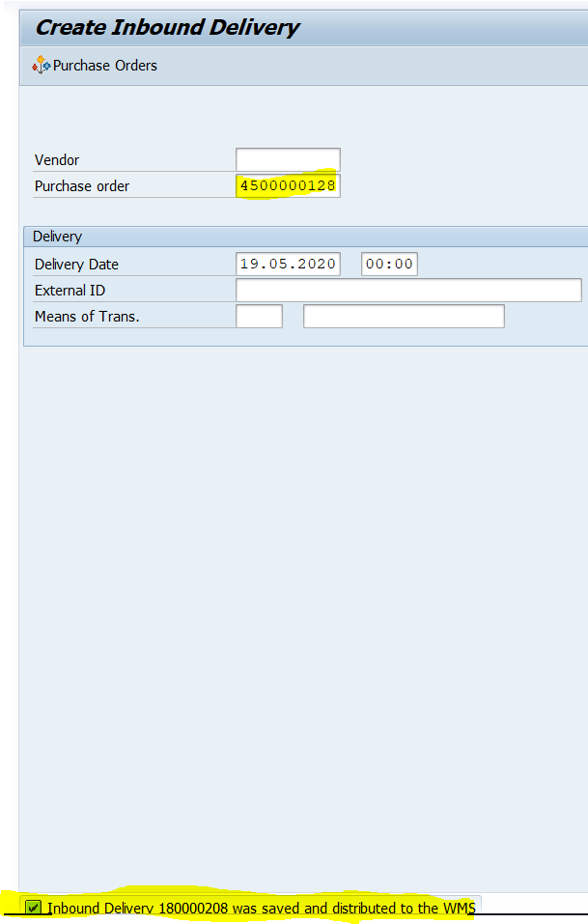Image resolution: width=588 pixels, height=924 pixels.
Task: Click the green success checkmark in status bar
Action: (x=34, y=908)
